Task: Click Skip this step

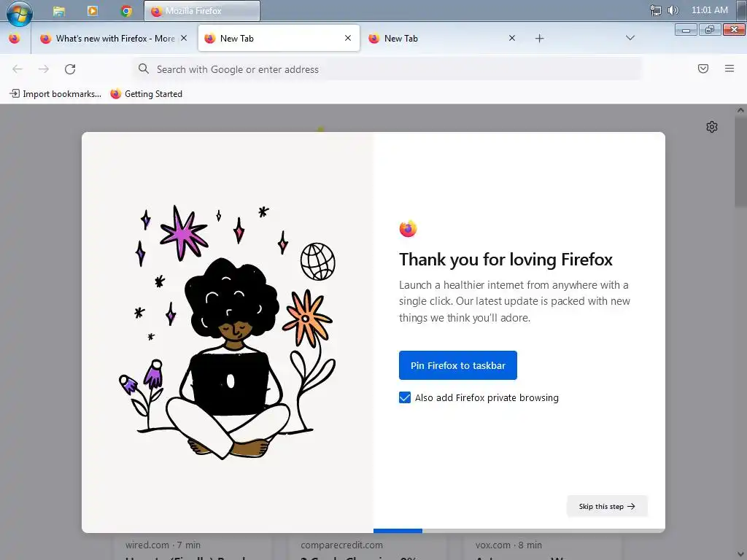Action: [x=607, y=506]
